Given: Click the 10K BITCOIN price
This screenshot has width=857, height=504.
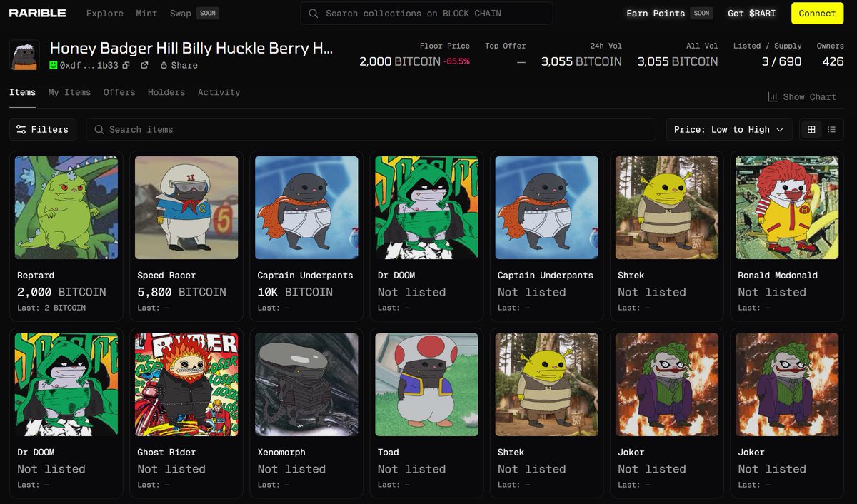Looking at the screenshot, I should (295, 292).
